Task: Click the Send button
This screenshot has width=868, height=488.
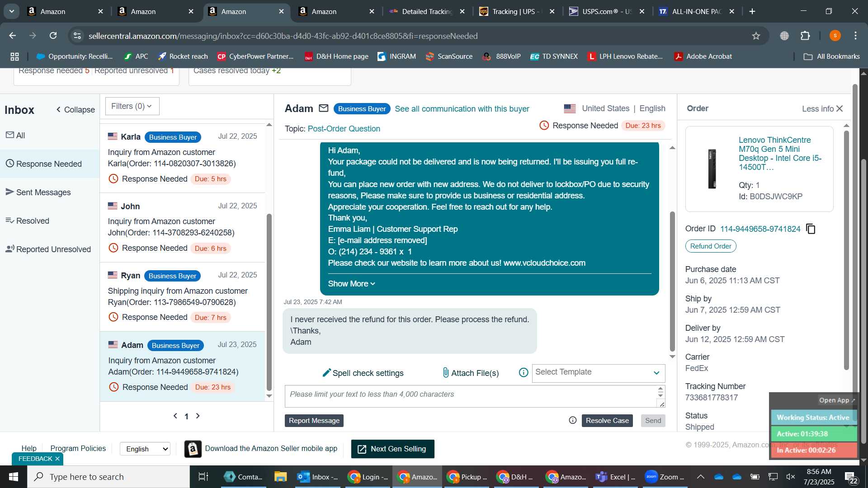Action: pyautogui.click(x=653, y=421)
